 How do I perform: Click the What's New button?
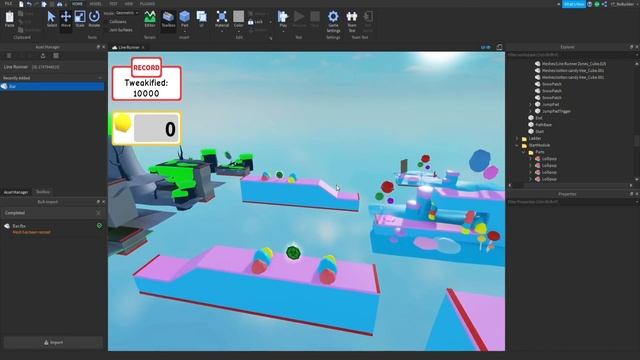[573, 4]
